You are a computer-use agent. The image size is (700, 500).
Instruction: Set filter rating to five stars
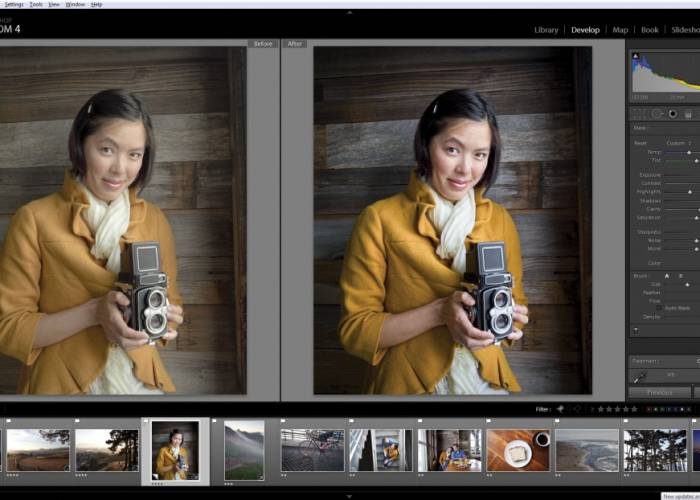click(x=634, y=409)
